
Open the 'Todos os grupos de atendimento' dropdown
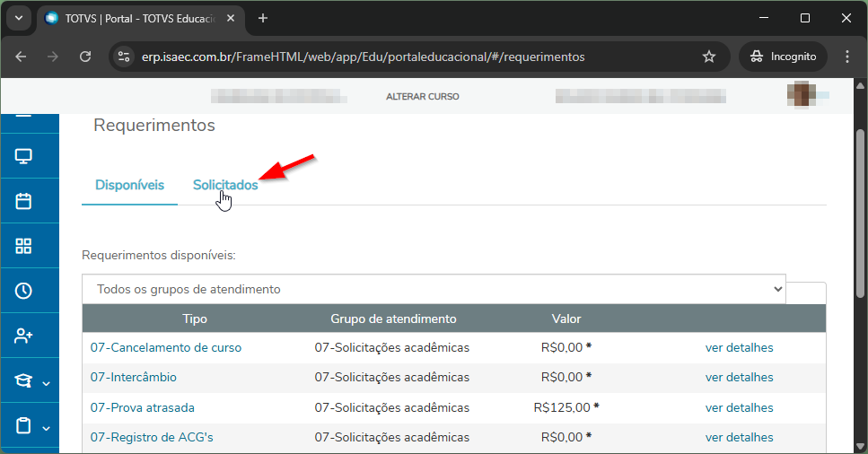pyautogui.click(x=434, y=289)
